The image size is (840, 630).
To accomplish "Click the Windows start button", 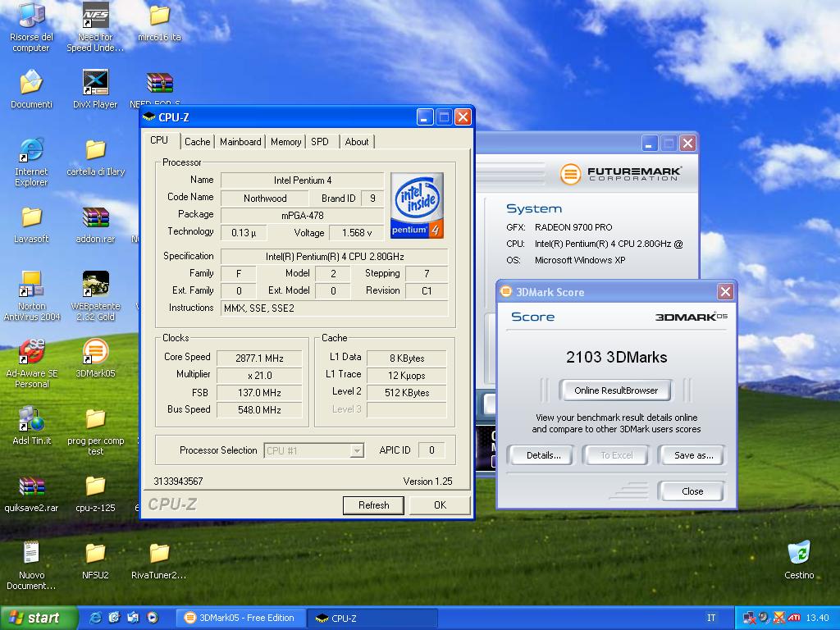I will click(34, 618).
